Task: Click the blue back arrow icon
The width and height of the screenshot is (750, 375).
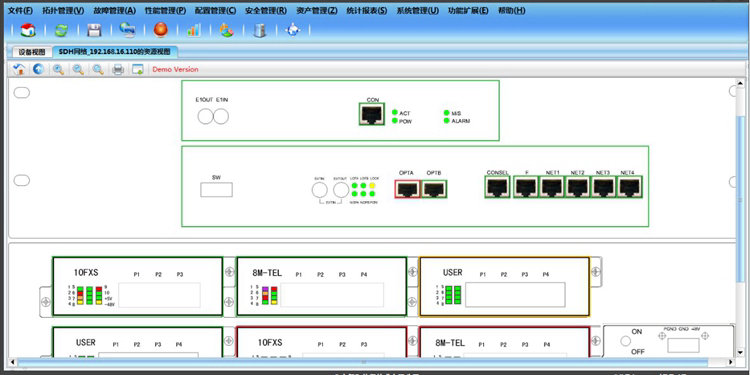Action: 38,69
